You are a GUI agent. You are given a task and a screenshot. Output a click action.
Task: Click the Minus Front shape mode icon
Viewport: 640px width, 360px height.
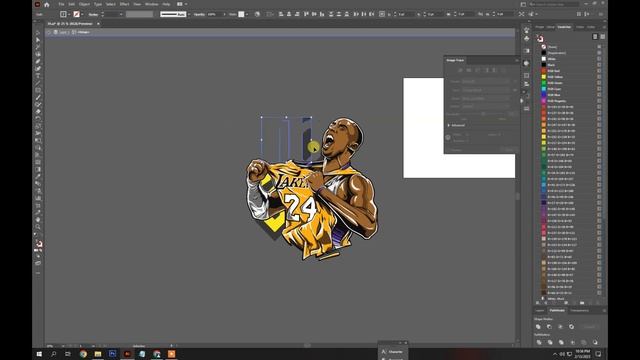click(549, 327)
